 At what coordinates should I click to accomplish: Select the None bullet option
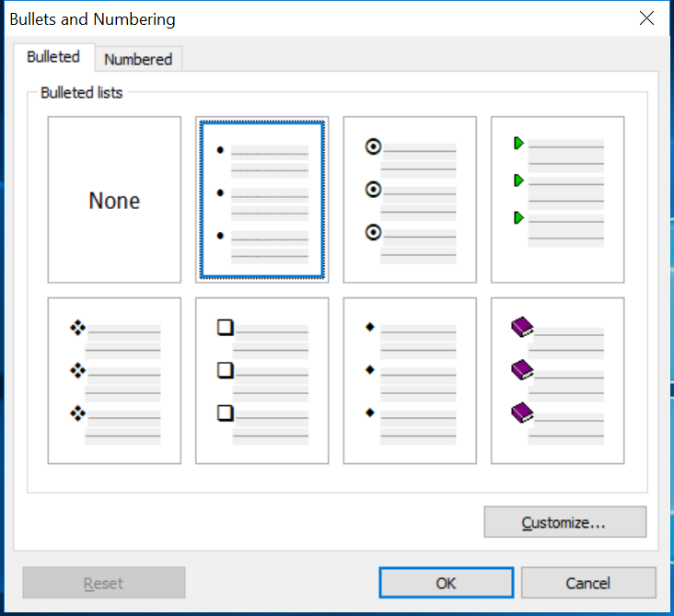(x=114, y=200)
